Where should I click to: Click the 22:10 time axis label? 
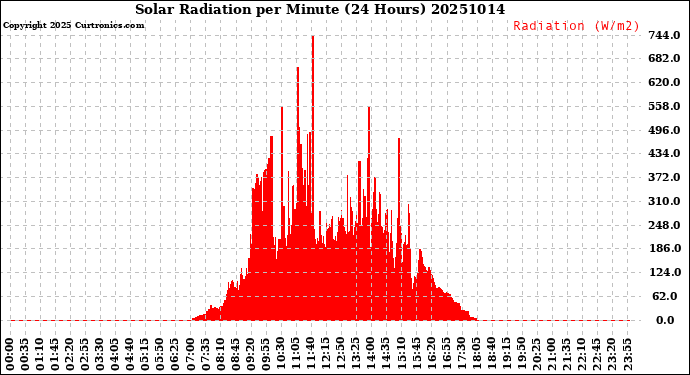[x=582, y=354]
